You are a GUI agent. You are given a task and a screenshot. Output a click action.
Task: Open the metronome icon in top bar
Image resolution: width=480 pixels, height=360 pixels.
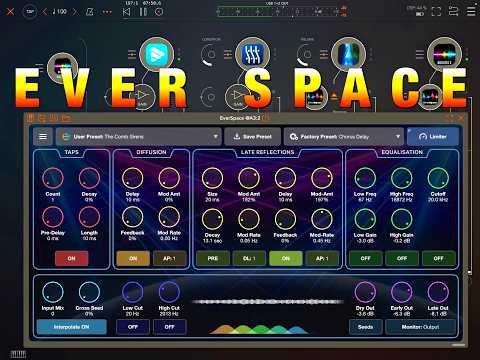coord(89,12)
